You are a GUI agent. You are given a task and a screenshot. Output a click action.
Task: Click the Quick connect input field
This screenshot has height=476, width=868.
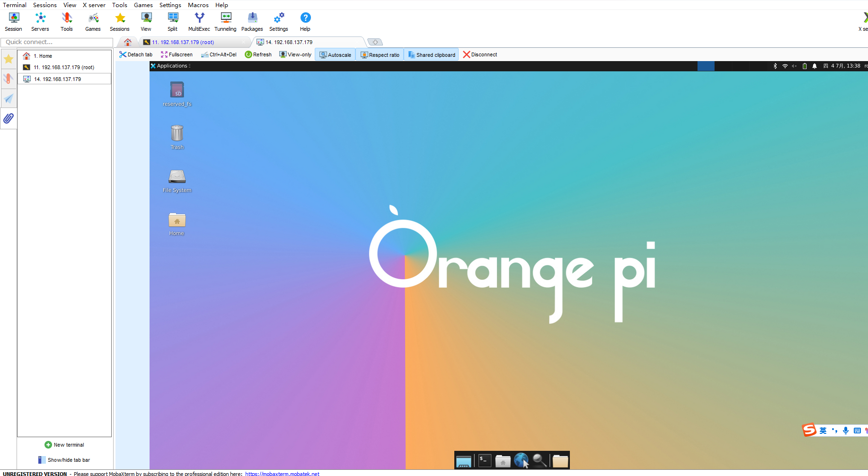point(57,42)
